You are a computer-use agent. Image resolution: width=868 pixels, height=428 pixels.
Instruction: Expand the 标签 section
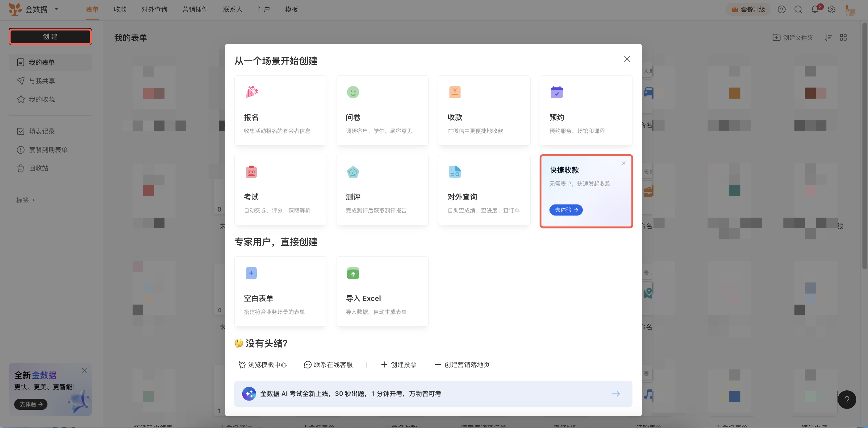(x=26, y=200)
